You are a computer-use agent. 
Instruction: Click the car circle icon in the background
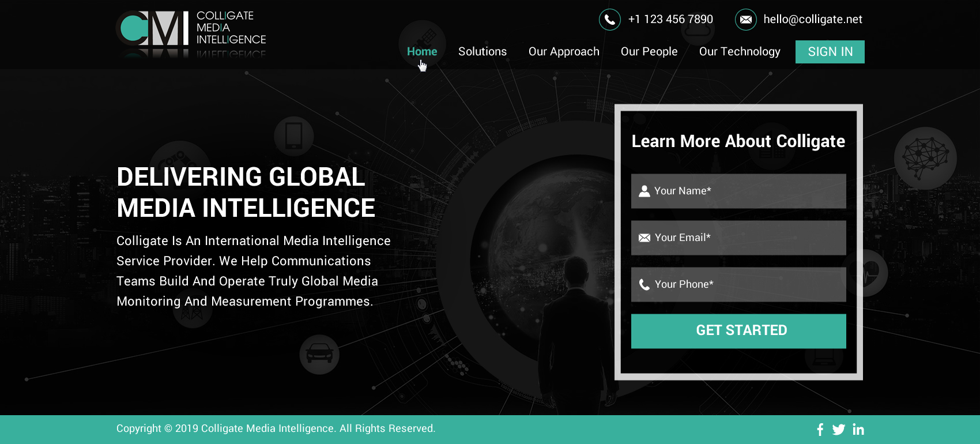point(319,355)
